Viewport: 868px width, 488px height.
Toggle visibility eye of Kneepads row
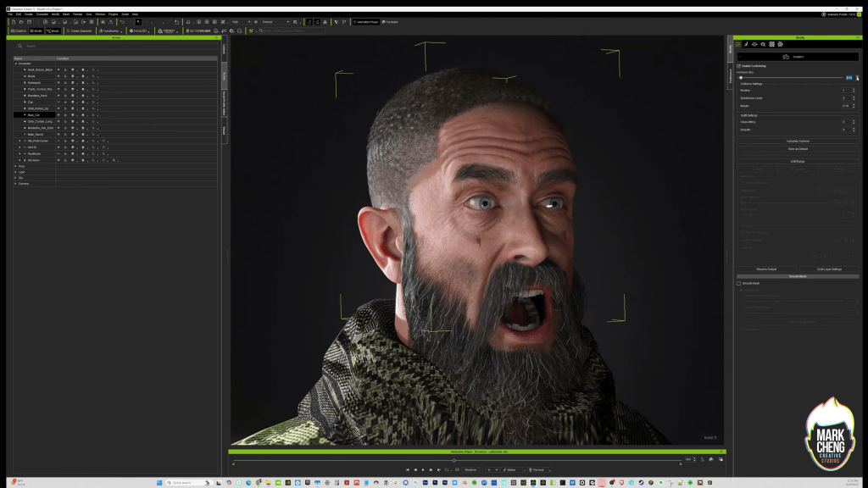58,82
